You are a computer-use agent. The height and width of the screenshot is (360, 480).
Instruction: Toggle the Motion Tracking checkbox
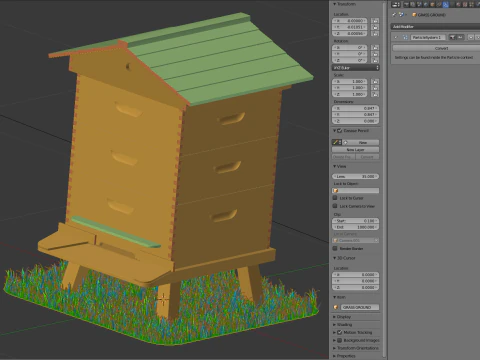340,332
